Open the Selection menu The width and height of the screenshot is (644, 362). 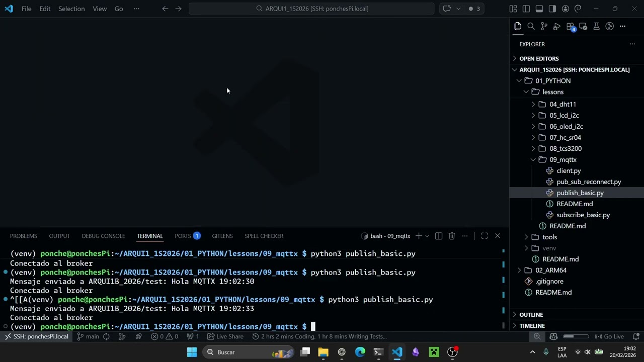pyautogui.click(x=71, y=9)
